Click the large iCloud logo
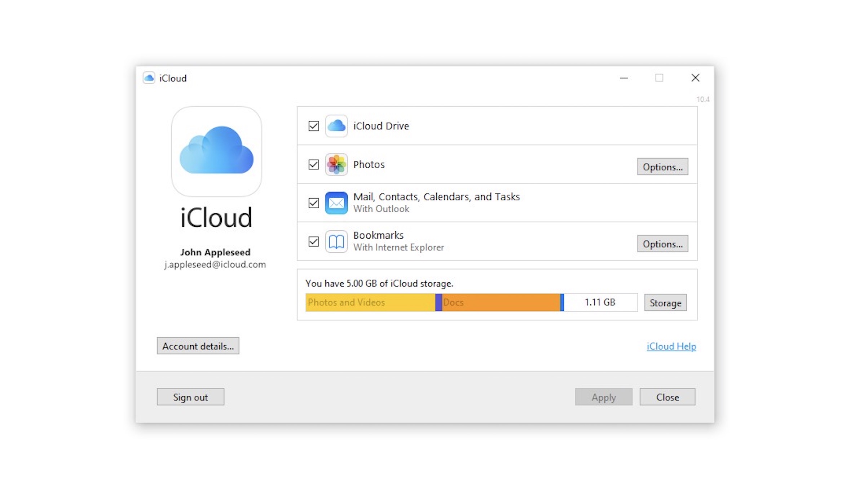 click(x=216, y=151)
